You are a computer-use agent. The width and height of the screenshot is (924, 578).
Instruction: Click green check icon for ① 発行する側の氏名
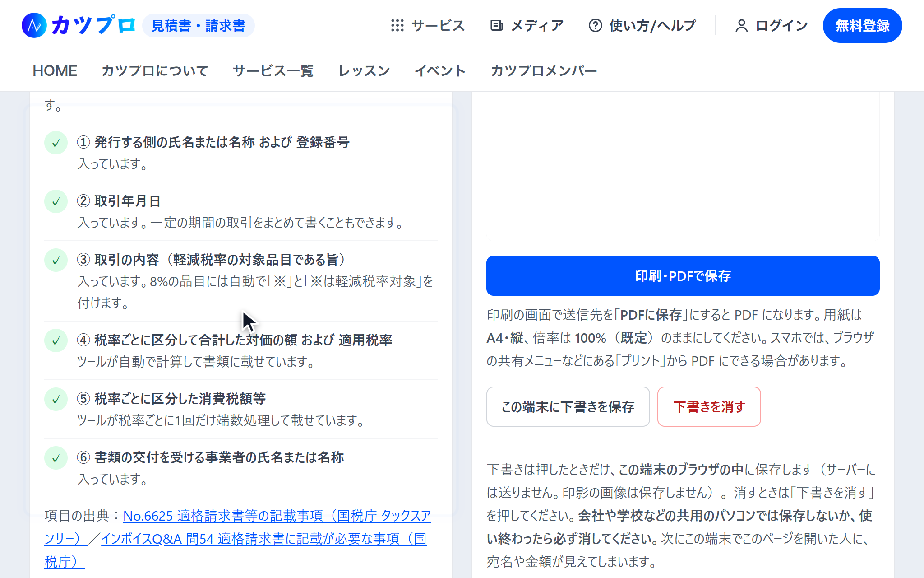pos(56,143)
